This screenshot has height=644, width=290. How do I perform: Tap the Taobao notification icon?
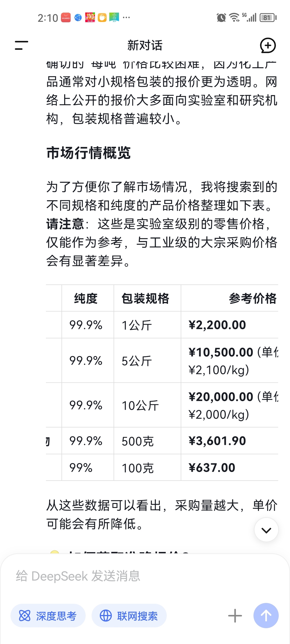(x=90, y=18)
